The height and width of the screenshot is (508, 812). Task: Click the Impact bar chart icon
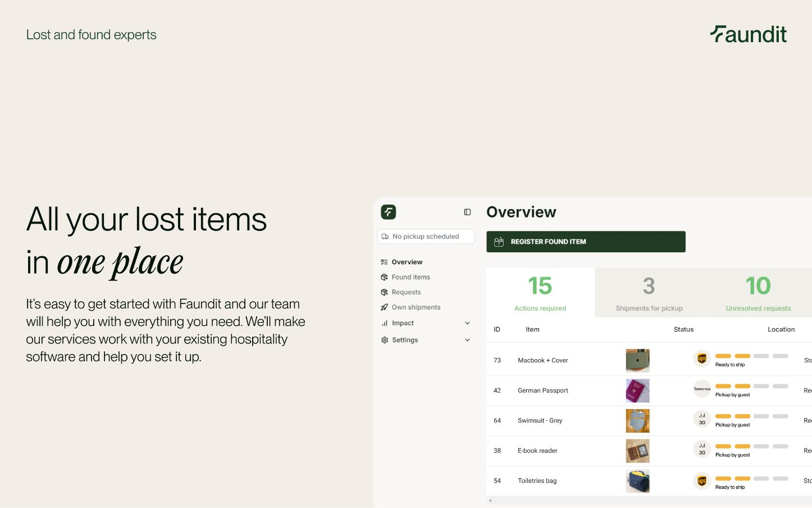point(385,323)
